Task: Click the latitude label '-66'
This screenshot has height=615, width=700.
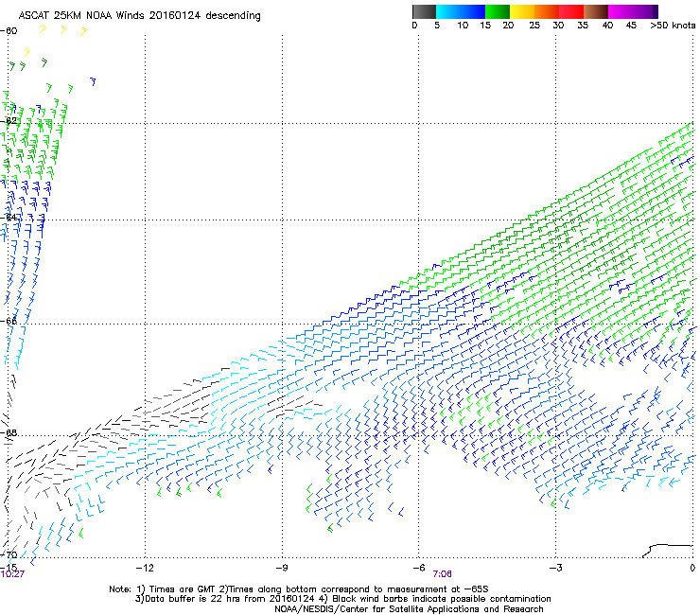Action: point(9,321)
